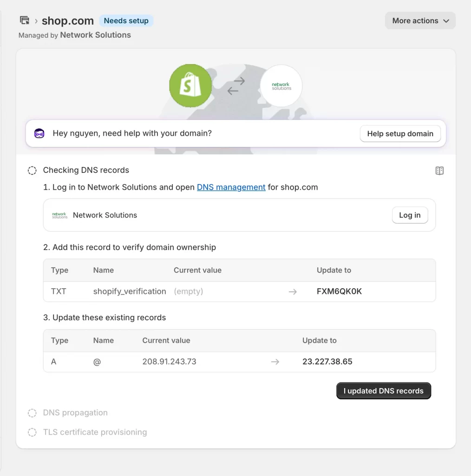Click the arrow beside the TXT record update
Image resolution: width=471 pixels, height=476 pixels.
(x=293, y=291)
